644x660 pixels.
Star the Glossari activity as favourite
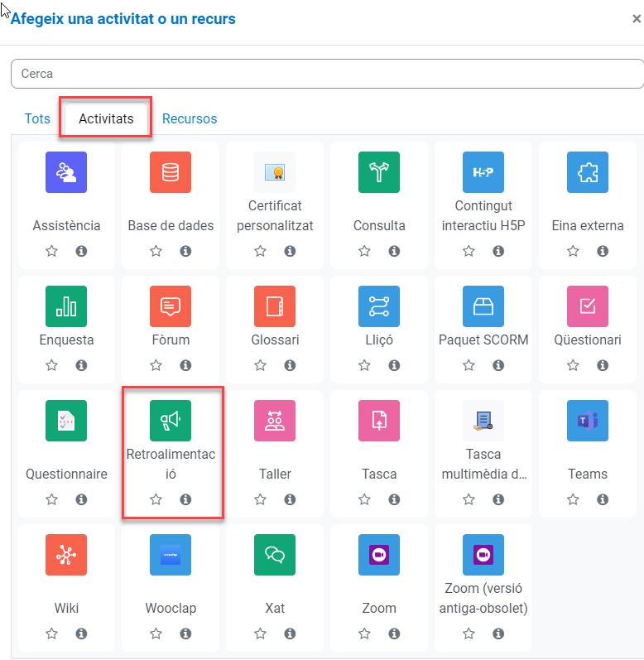260,365
